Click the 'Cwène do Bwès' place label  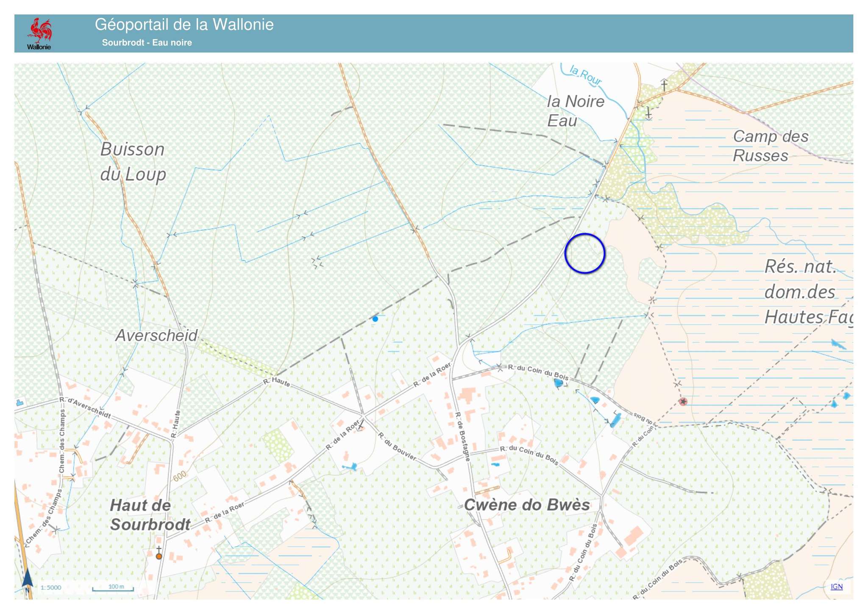pyautogui.click(x=526, y=505)
